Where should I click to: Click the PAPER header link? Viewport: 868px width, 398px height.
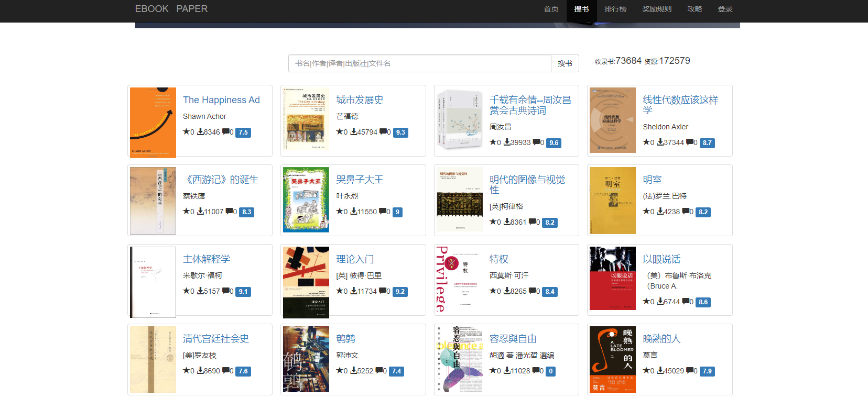192,9
